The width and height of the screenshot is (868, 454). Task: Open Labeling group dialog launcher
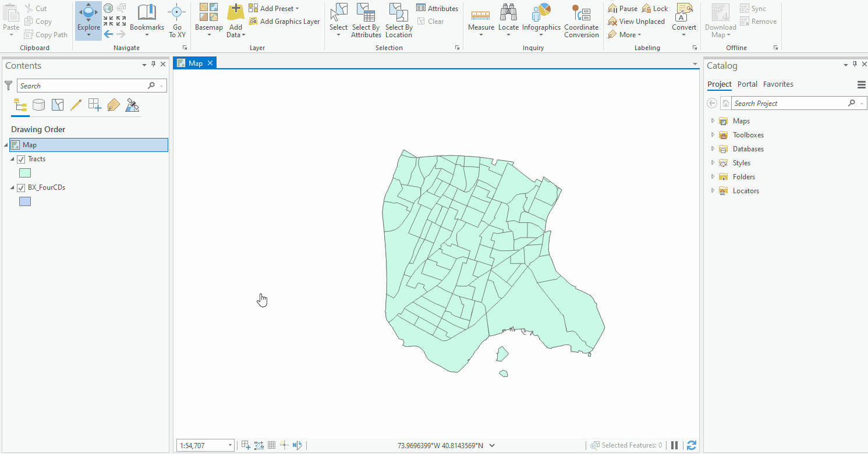pyautogui.click(x=695, y=48)
